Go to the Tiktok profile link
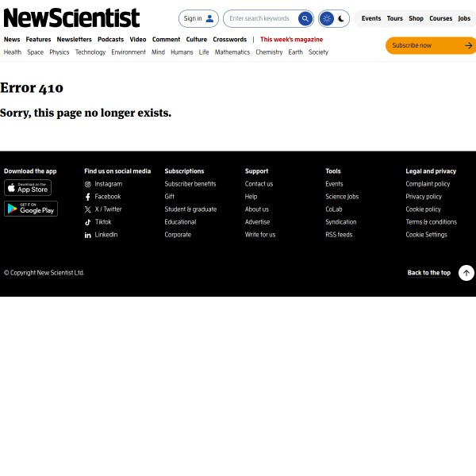This screenshot has width=476, height=476. 103,222
